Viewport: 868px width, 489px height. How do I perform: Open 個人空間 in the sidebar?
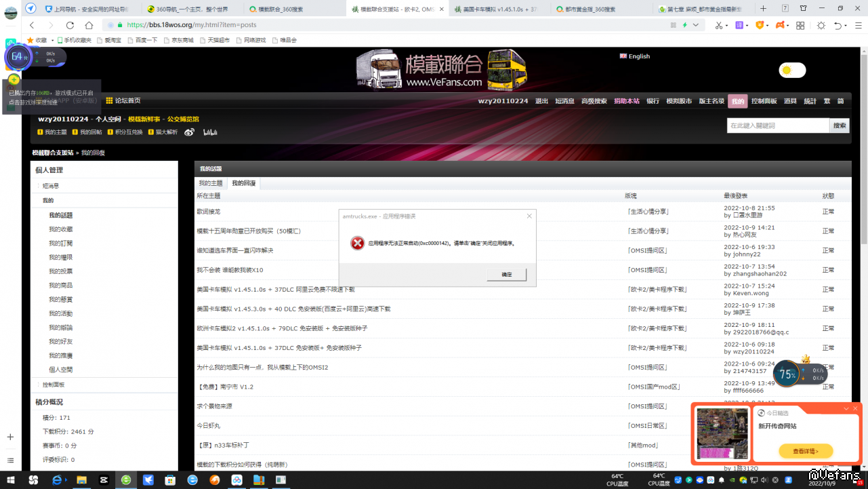61,370
